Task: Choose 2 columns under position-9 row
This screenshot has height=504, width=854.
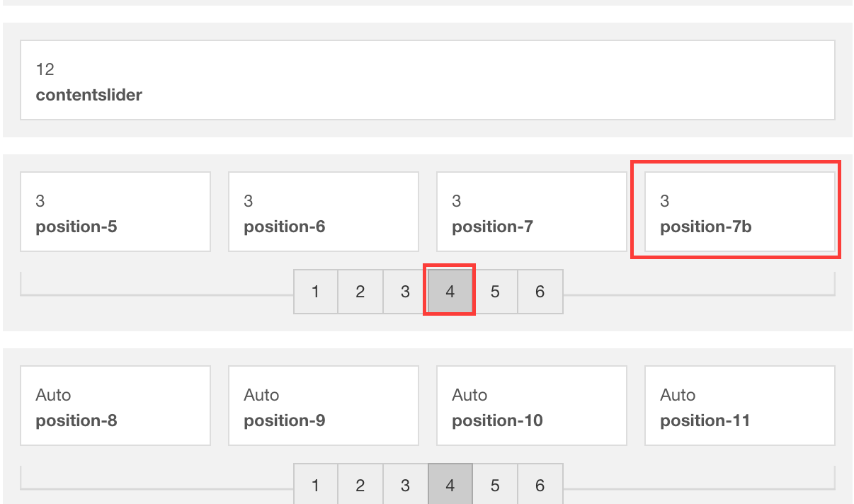Action: click(360, 485)
